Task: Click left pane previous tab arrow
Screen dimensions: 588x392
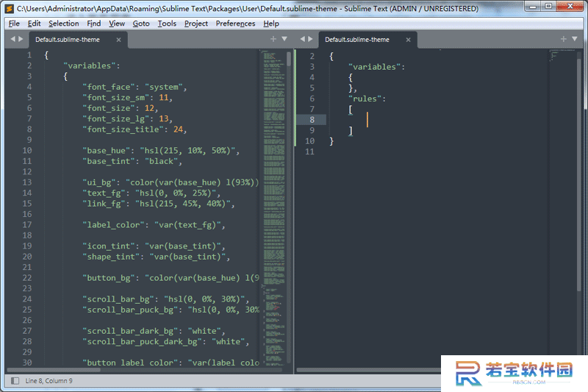Action: [x=12, y=39]
